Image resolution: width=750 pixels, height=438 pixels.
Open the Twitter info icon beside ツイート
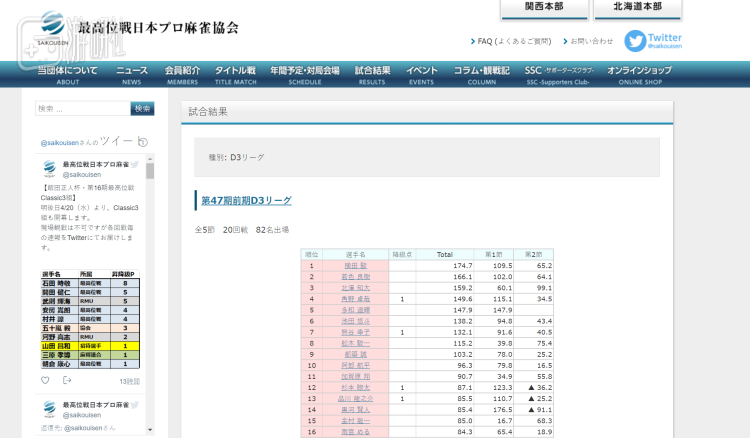143,142
